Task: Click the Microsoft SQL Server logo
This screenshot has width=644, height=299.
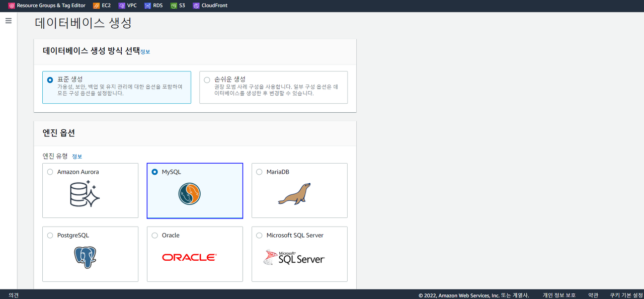Action: [x=294, y=257]
